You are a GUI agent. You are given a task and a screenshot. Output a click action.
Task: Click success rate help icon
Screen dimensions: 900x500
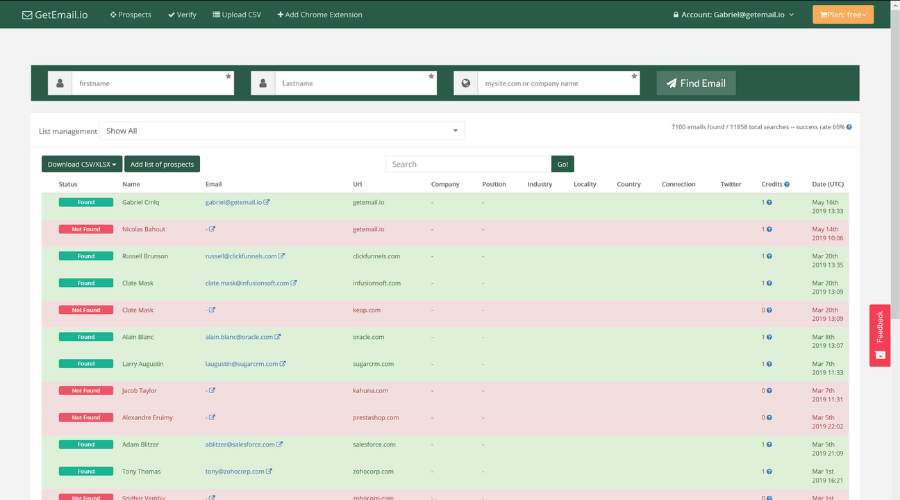click(849, 127)
